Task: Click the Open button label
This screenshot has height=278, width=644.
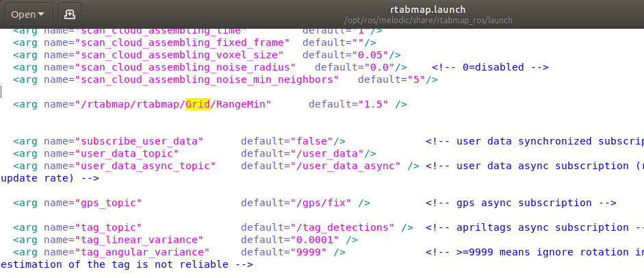Action: click(23, 14)
